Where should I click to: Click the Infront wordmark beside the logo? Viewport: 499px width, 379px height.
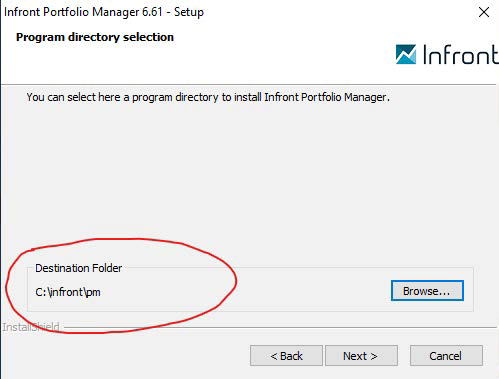461,55
